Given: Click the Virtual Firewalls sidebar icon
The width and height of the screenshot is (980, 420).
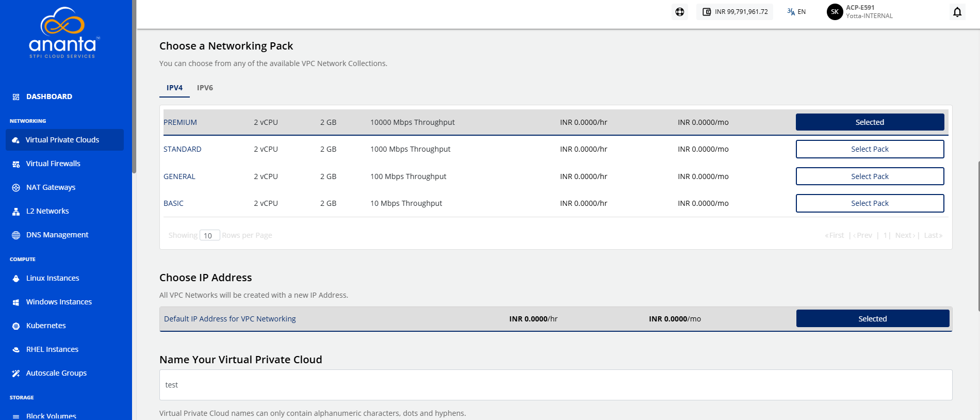Looking at the screenshot, I should 16,164.
